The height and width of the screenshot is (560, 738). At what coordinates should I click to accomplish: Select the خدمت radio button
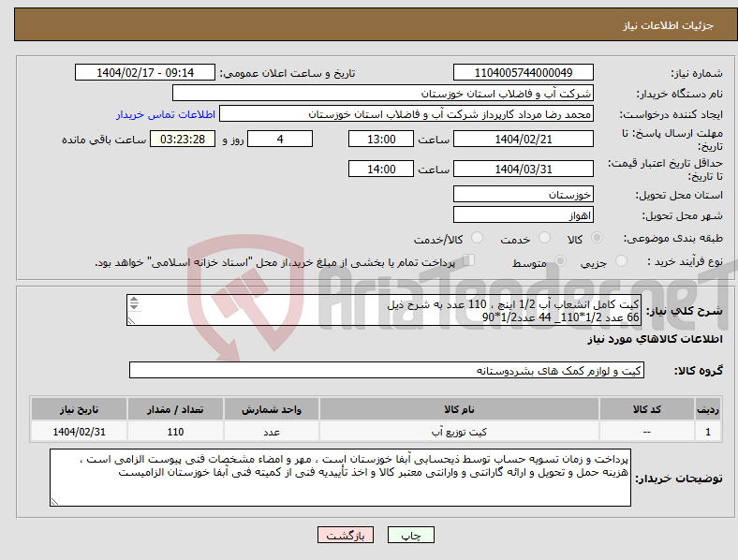tap(544, 238)
